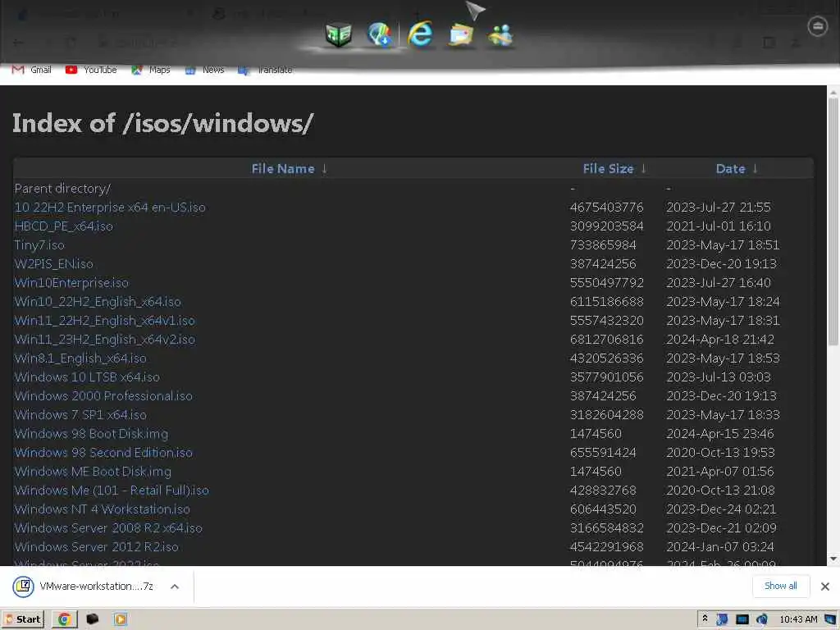Click date 2020-Oct-13 19:53 cell
Screen dimensions: 840x630
pyautogui.click(x=720, y=453)
